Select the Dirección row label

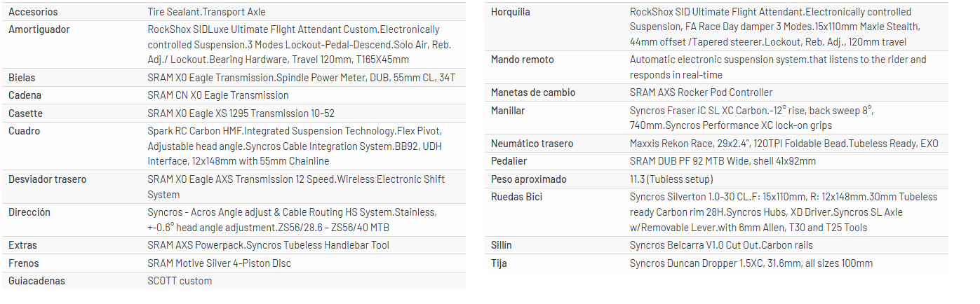pos(29,212)
